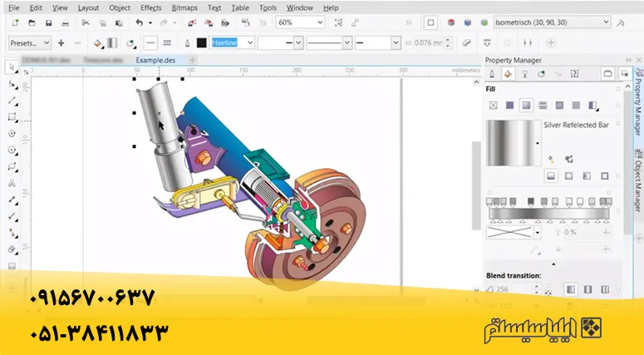The image size is (644, 355).
Task: Toggle the orthogonal square drawing plane button
Action: pos(430,23)
